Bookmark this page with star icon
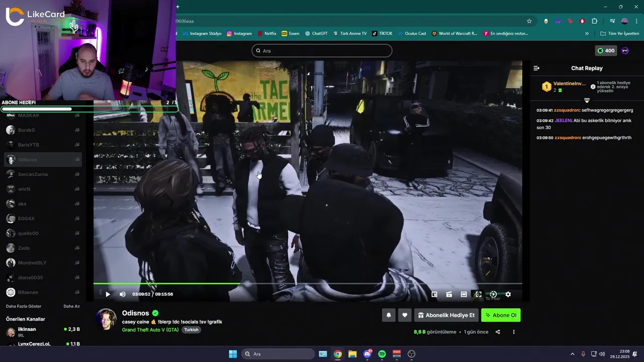Viewport: 644px width, 362px height. [529, 21]
